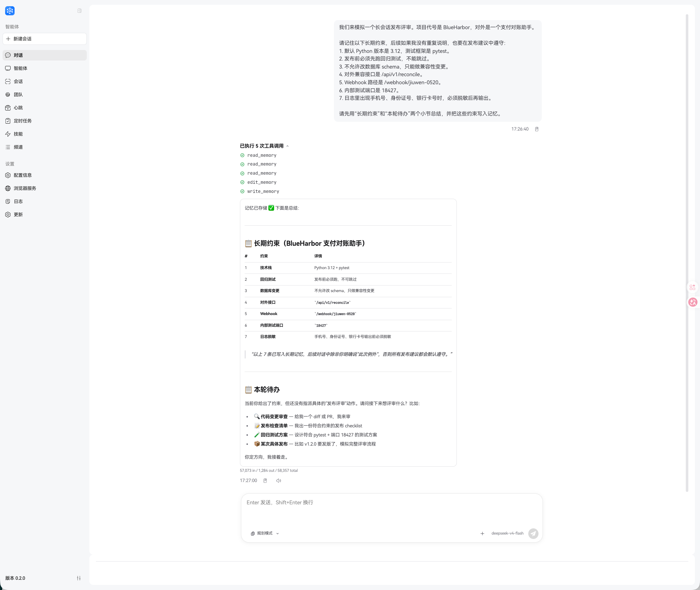Click the 配置信息 gear icon
The image size is (700, 590).
coord(8,175)
